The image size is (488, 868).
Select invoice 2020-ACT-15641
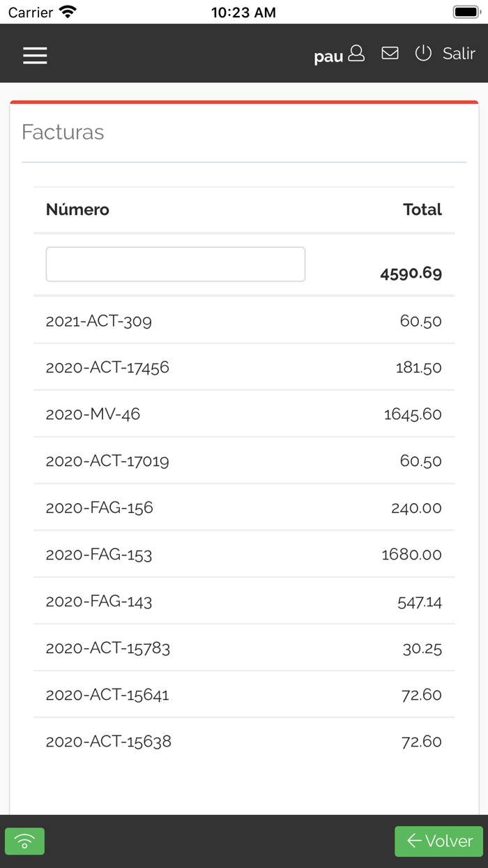click(107, 695)
